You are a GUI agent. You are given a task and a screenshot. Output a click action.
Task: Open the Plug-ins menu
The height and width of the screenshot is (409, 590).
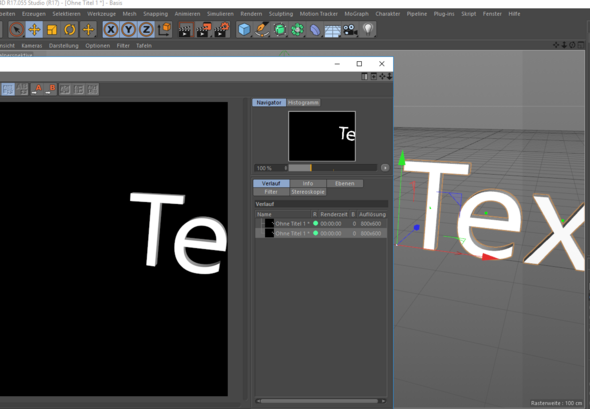click(x=444, y=14)
